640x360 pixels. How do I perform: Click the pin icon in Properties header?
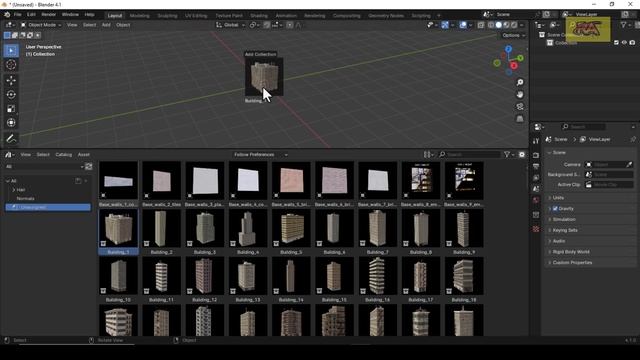point(633,139)
